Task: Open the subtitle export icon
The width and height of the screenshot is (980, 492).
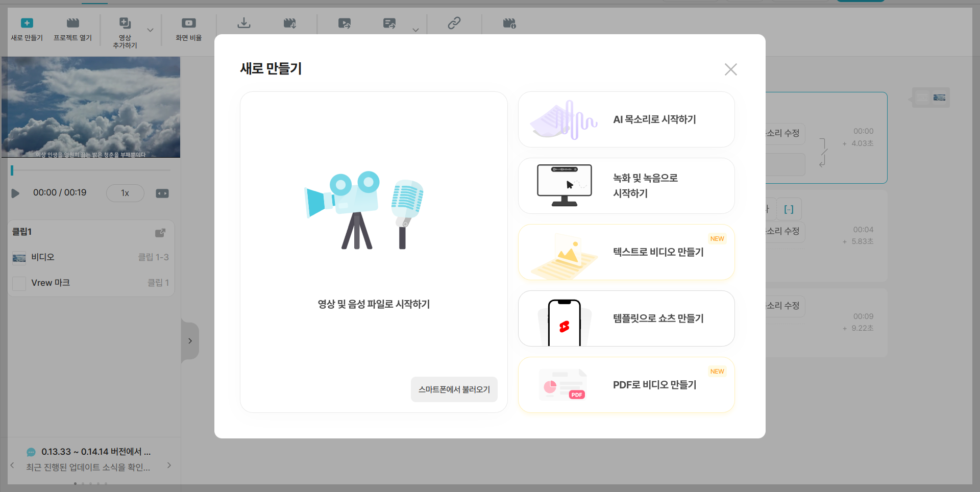Action: 389,23
